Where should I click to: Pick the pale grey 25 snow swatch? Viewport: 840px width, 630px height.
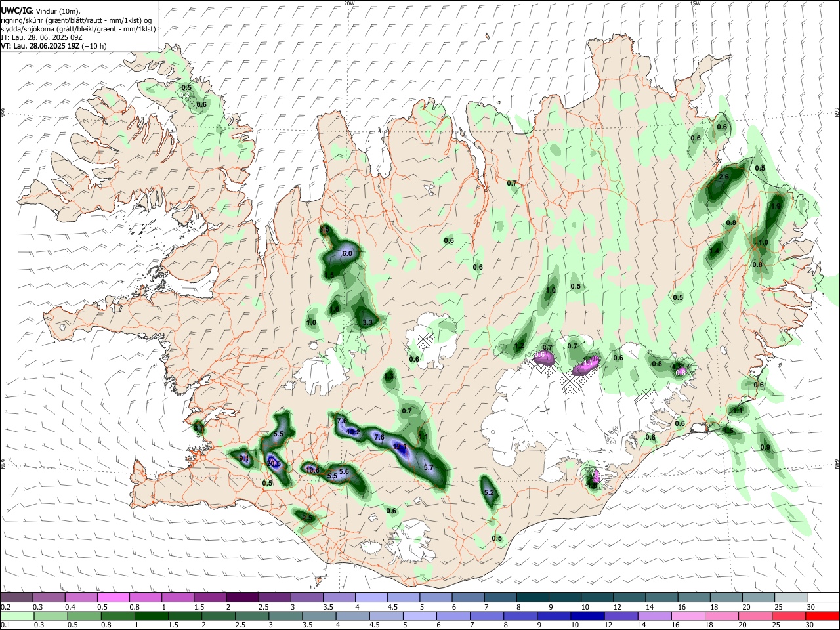(x=790, y=597)
